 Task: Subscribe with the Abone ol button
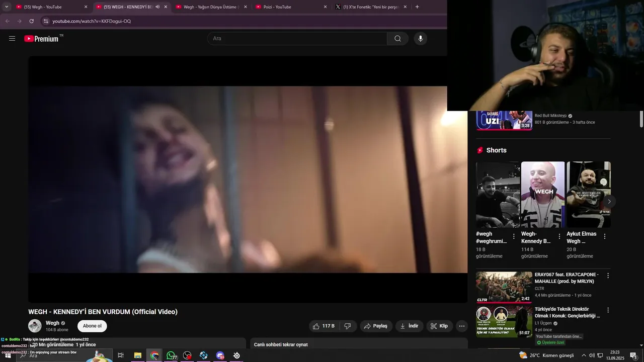coord(92,326)
